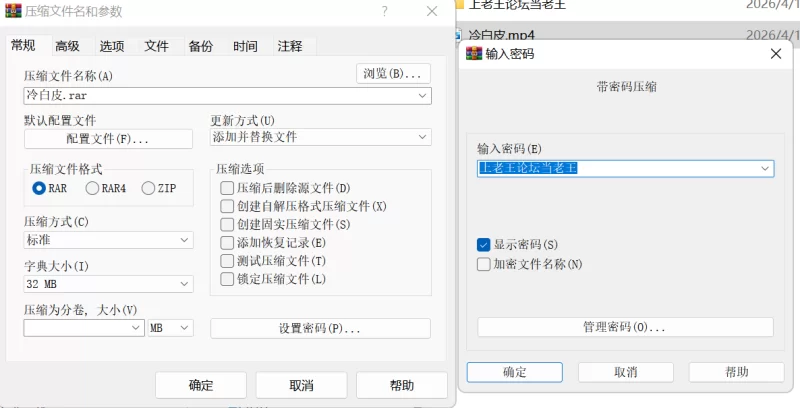Open the dictionary size dropdown

click(185, 285)
